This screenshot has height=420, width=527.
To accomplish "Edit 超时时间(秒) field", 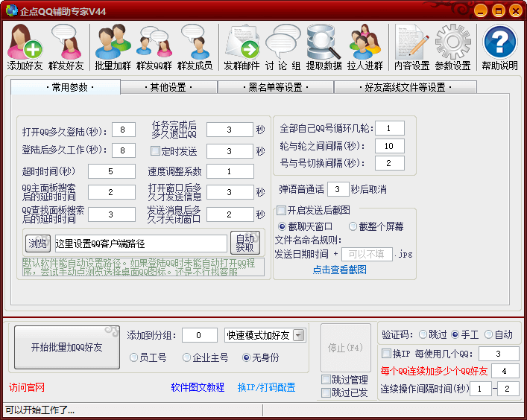I will coord(112,171).
